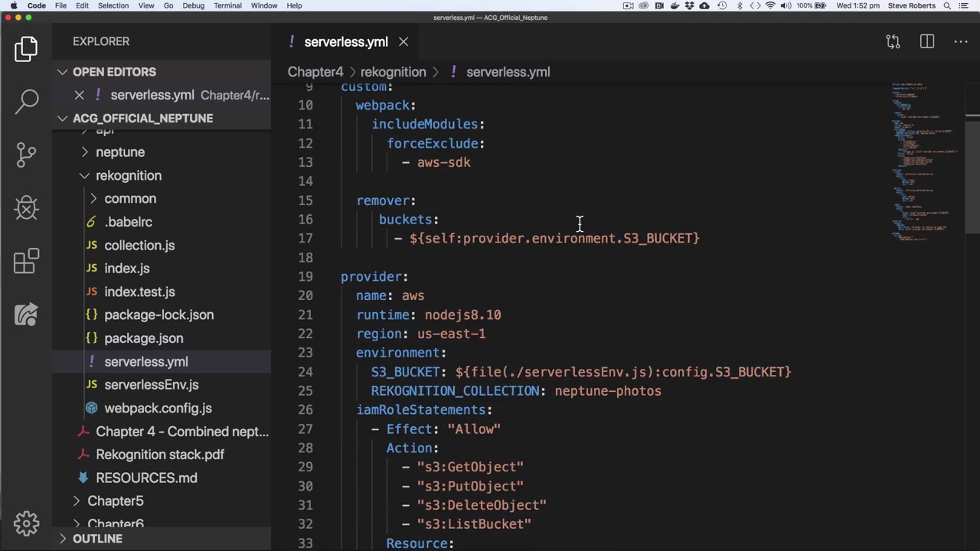Open the Explorer view in activity bar

pyautogui.click(x=27, y=49)
